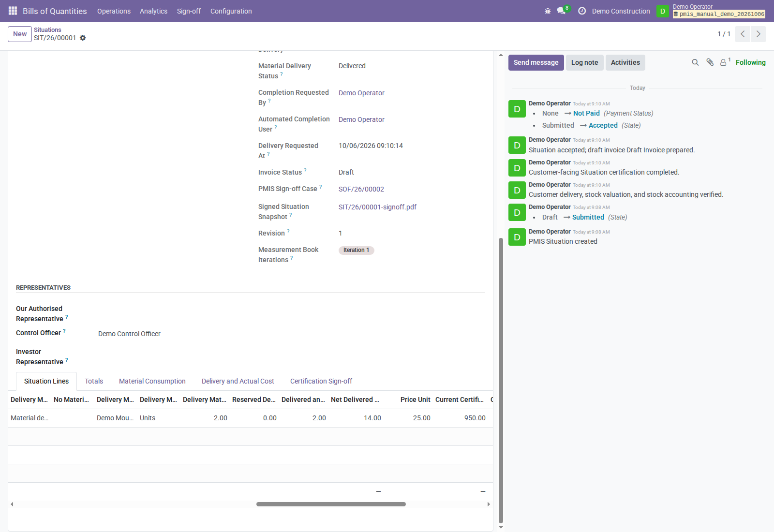Switch to the Totals tab
The height and width of the screenshot is (532, 774).
tap(94, 381)
